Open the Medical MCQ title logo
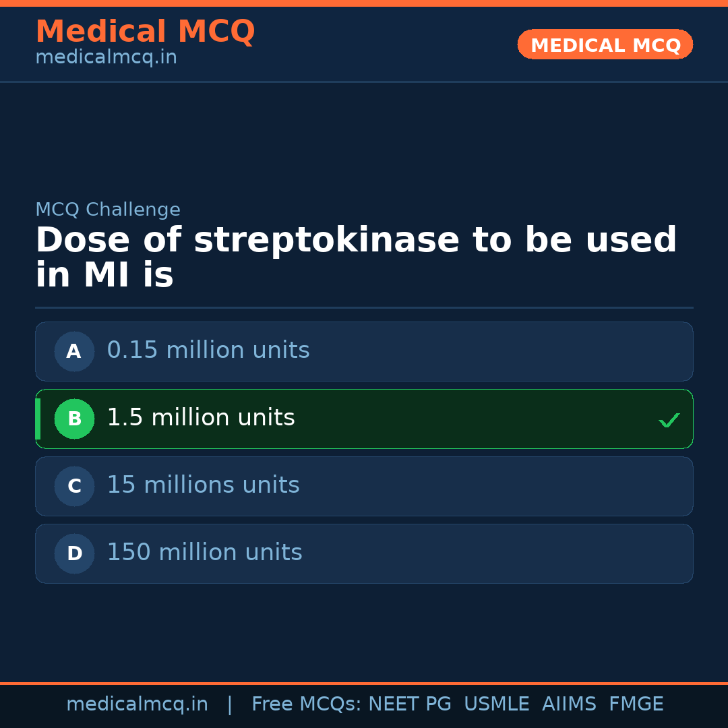The width and height of the screenshot is (728, 728). (x=145, y=32)
